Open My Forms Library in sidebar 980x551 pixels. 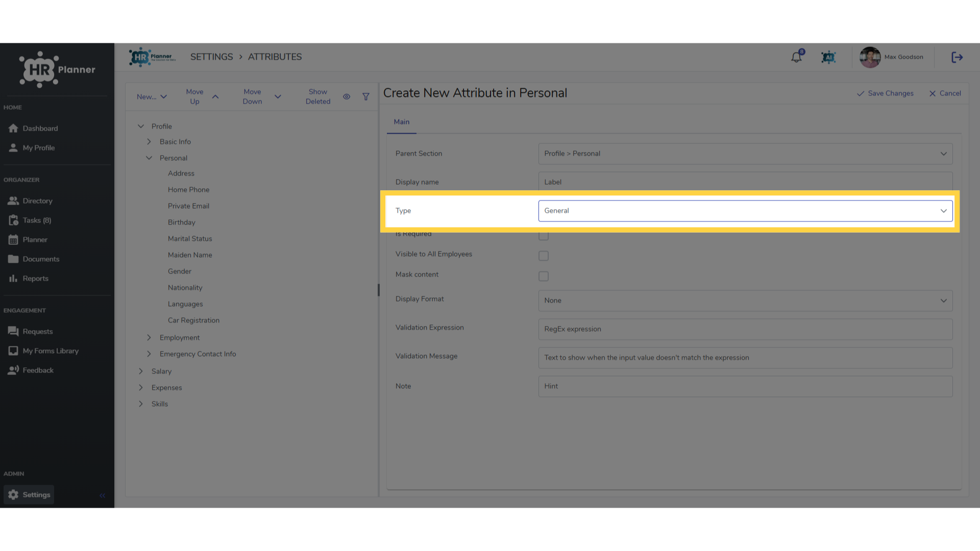[43, 350]
